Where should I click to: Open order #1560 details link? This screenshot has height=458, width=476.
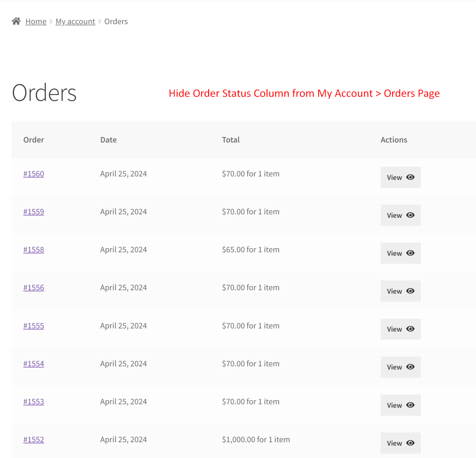33,174
